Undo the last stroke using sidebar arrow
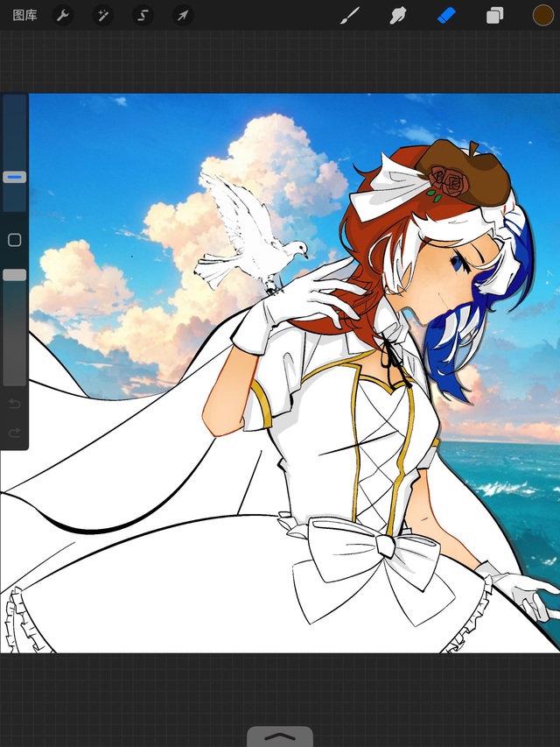560x747 pixels. coord(15,405)
